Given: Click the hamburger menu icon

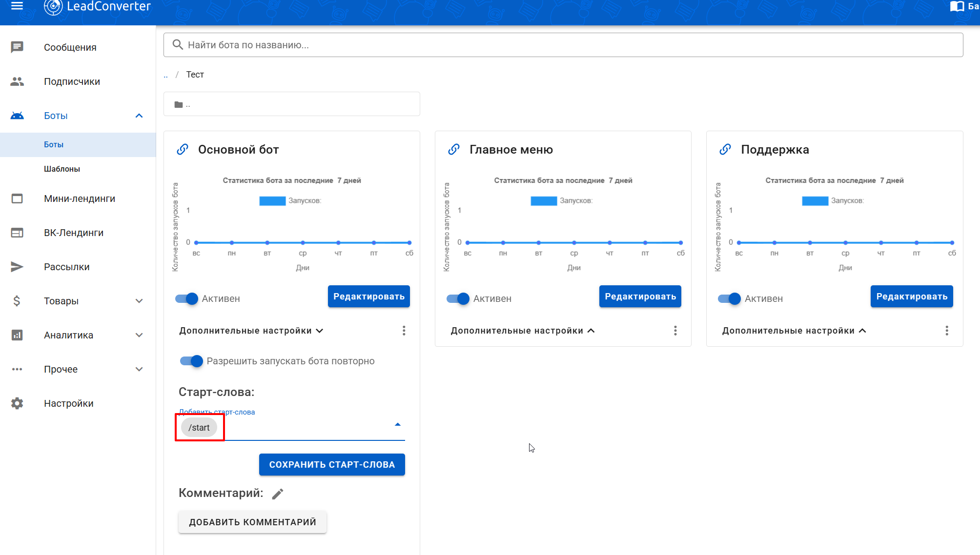Looking at the screenshot, I should (17, 6).
